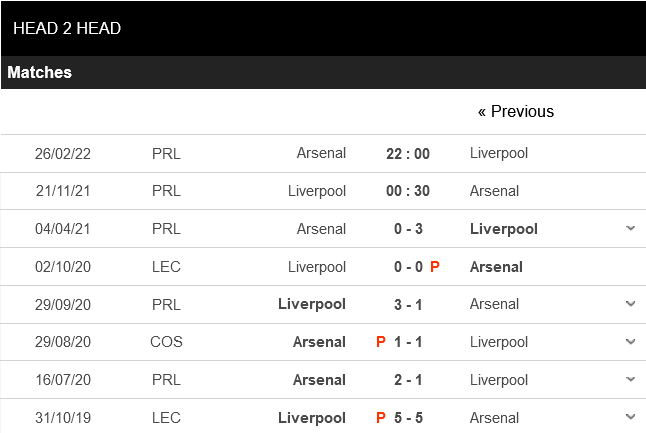Viewport: 646px width, 433px height.
Task: Expand the 29/09/20 Liverpool 3-1 Arsenal row
Action: pyautogui.click(x=630, y=304)
